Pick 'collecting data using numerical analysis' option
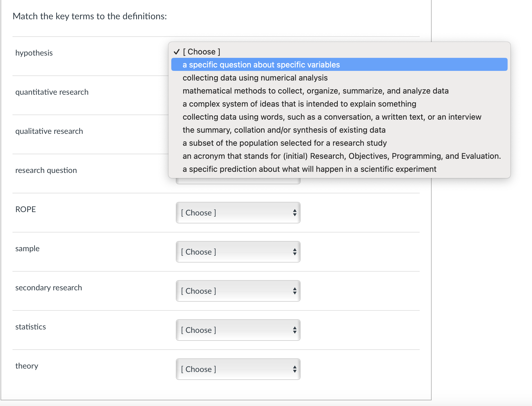This screenshot has width=532, height=406. point(255,78)
